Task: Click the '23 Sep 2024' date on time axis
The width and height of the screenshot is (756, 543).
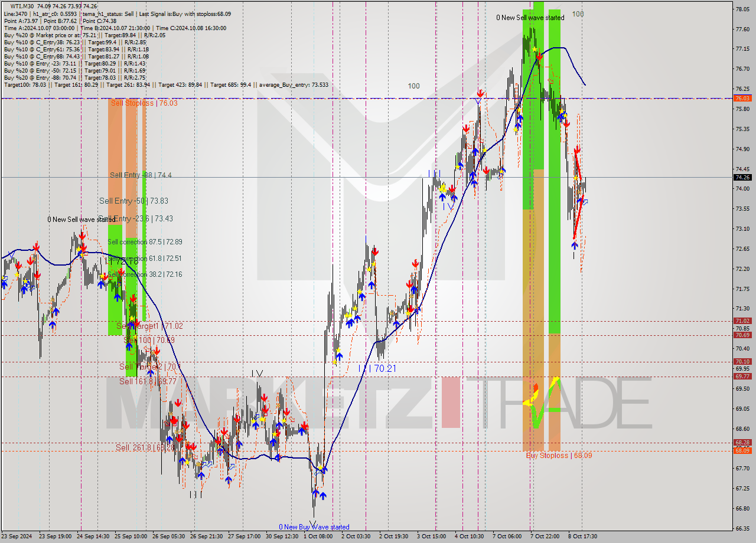Action: (17, 537)
